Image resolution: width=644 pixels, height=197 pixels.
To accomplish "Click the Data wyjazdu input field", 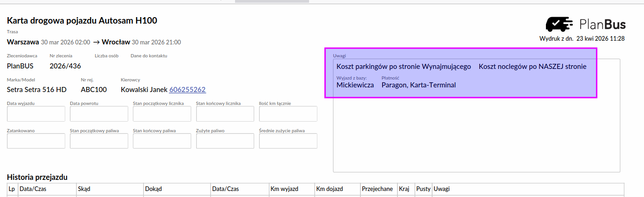I will click(36, 114).
